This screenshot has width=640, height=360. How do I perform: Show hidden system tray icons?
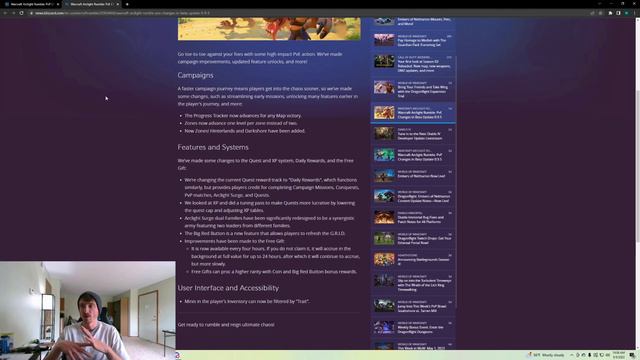point(572,355)
